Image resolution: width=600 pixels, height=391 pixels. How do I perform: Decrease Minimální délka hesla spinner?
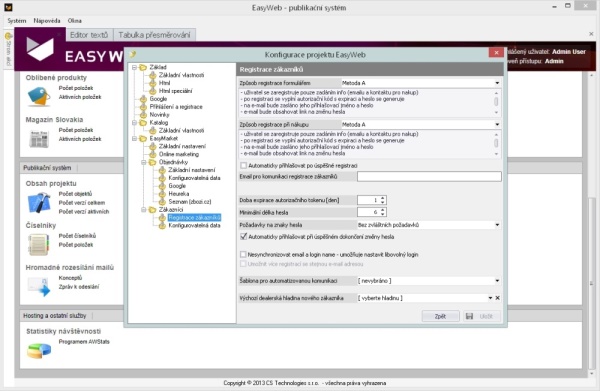click(x=383, y=214)
